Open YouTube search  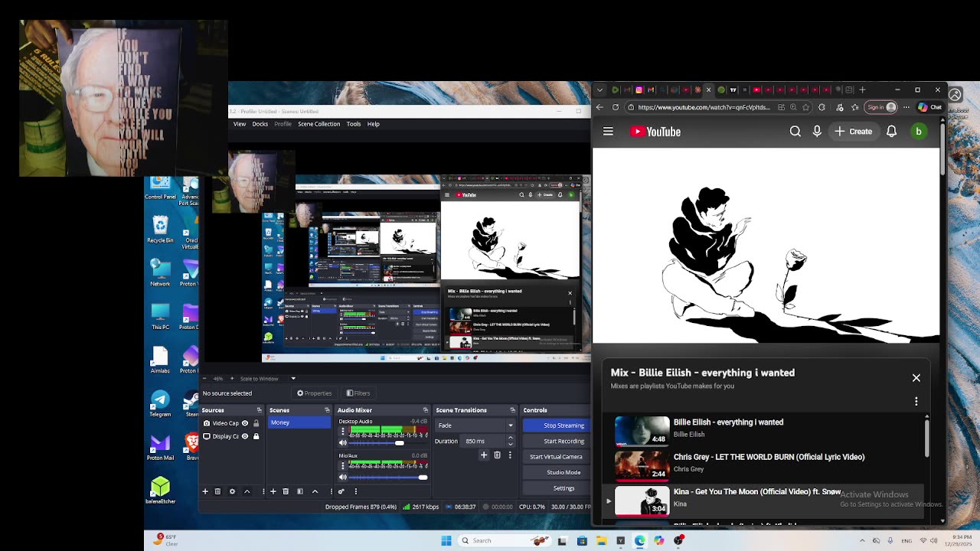[795, 132]
